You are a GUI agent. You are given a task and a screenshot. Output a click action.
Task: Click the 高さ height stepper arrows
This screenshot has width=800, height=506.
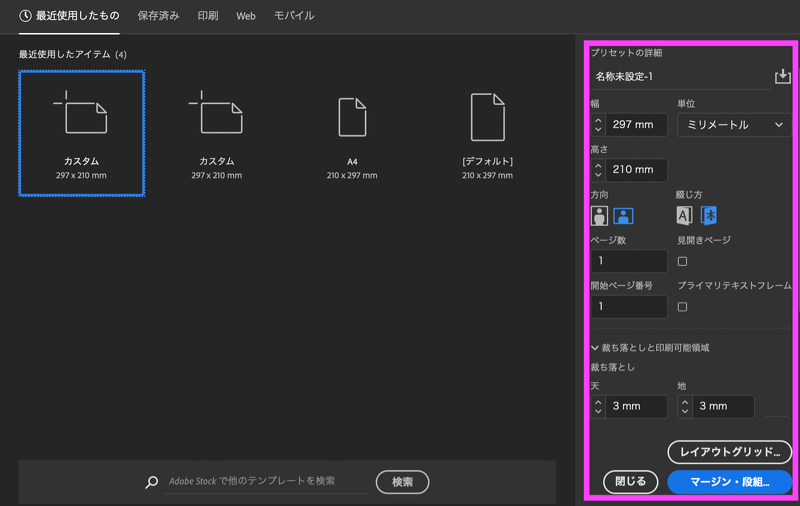click(598, 170)
